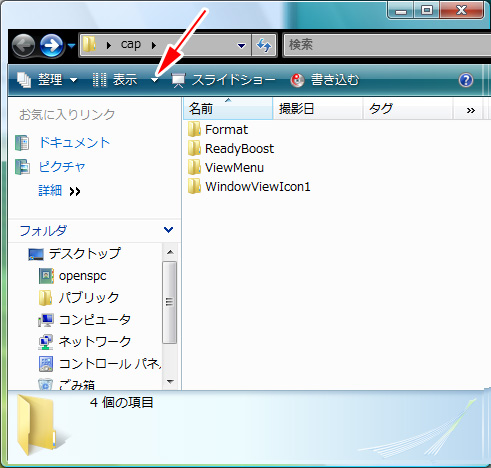The height and width of the screenshot is (468, 491).
Task: Click the パブリック folder icon
Action: pos(45,298)
